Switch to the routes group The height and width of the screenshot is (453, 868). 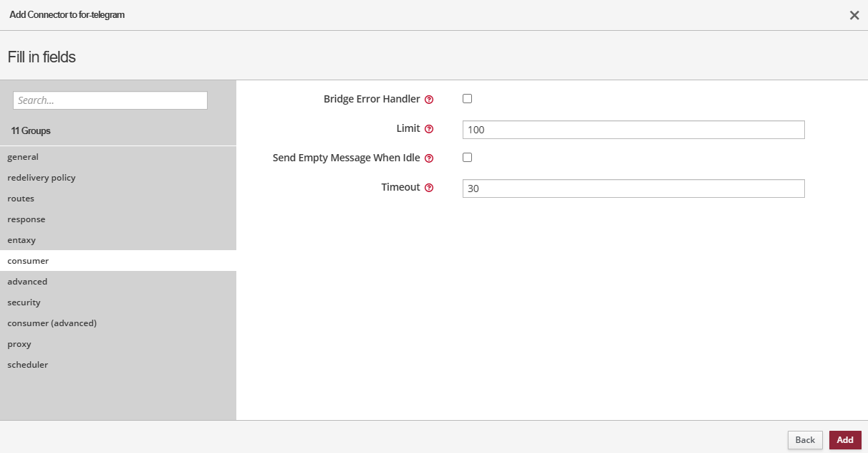point(21,199)
